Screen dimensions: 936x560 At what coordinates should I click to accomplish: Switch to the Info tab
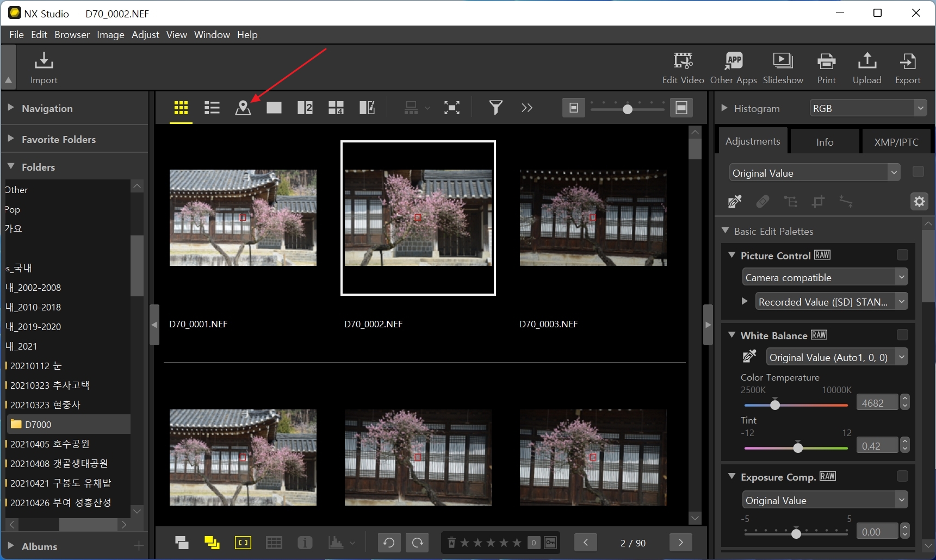(x=825, y=141)
